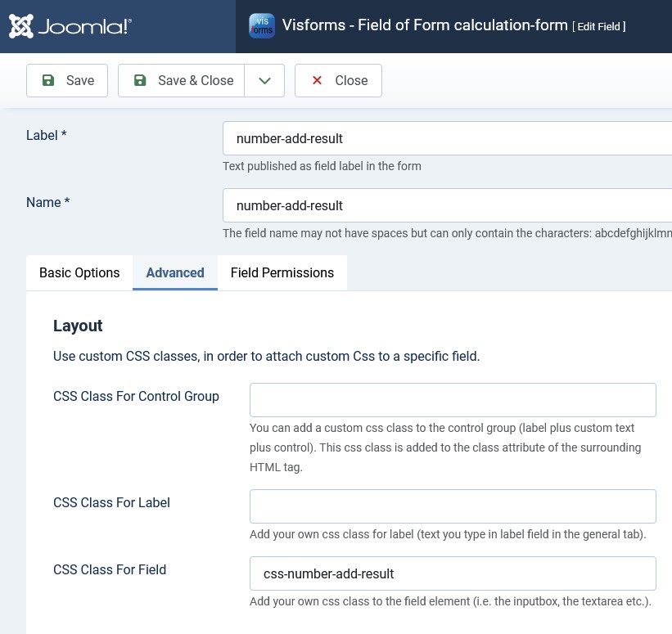Close the field editor
Image resolution: width=672 pixels, height=634 pixels.
click(x=338, y=80)
